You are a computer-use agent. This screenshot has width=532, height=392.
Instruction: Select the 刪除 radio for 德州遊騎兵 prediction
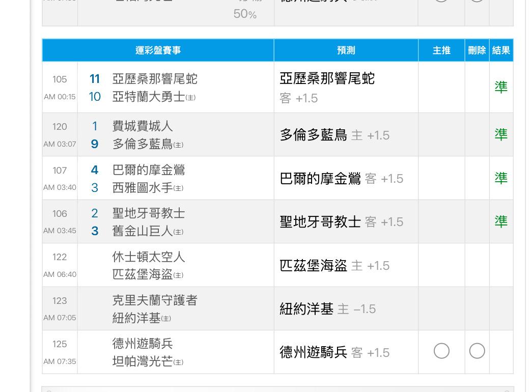click(x=477, y=351)
